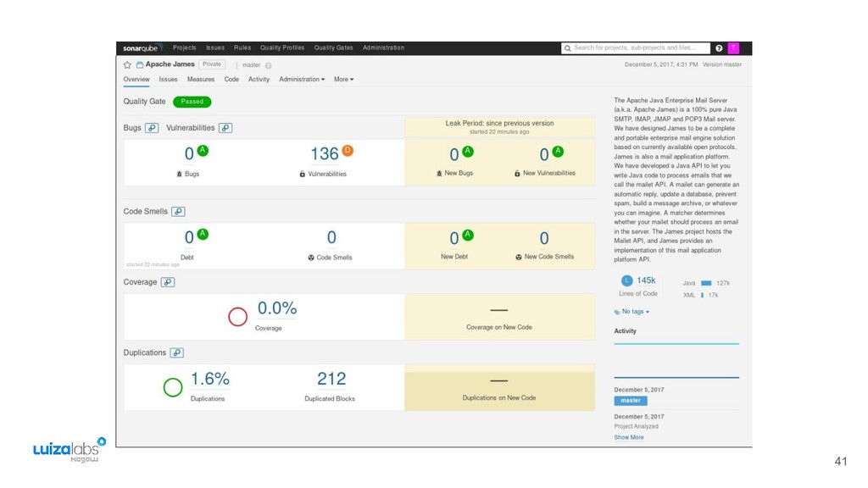Click the Private visibility badge
The image size is (868, 488).
coord(211,64)
